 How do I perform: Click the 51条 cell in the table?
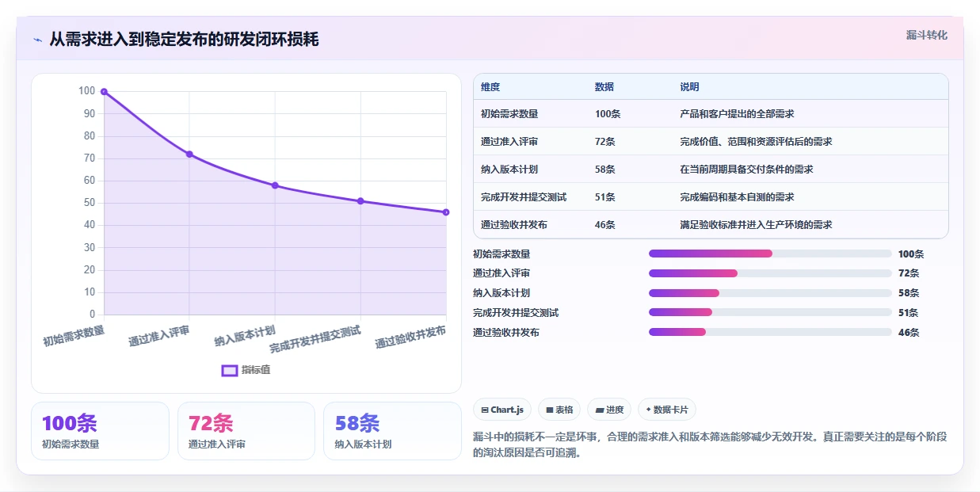[605, 197]
